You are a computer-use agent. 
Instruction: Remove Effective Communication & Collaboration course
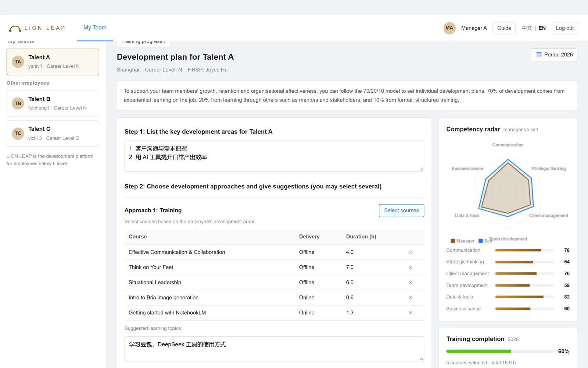(x=410, y=252)
